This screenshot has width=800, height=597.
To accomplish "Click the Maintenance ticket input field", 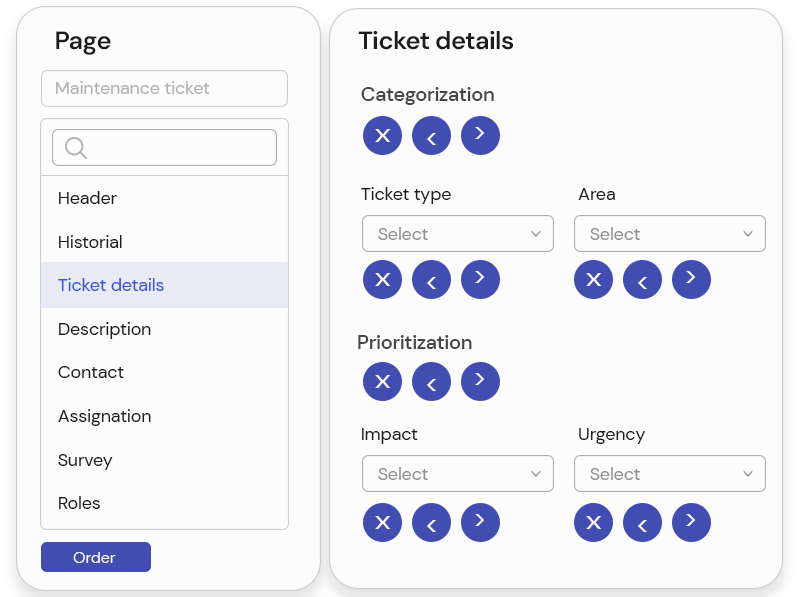I will [164, 88].
